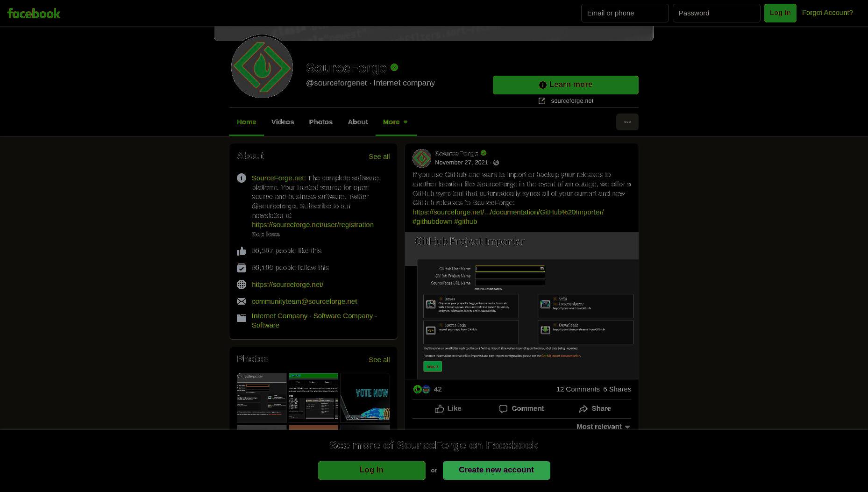This screenshot has width=868, height=492.
Task: Focus the Password field
Action: point(716,13)
